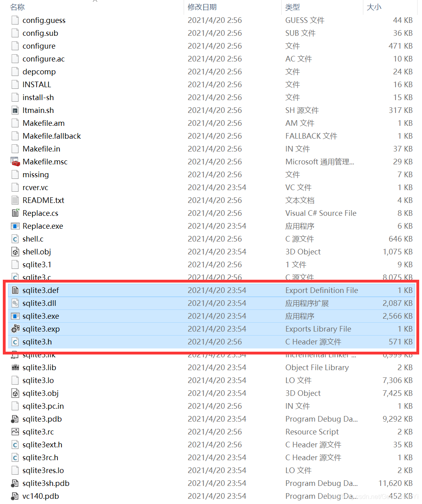Select the file named configure
Viewport: 422px width, 504px height.
39,46
